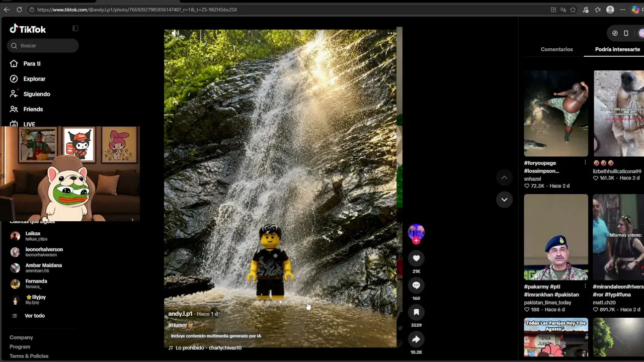Reload the page with the refresh icon
Image resolution: width=644 pixels, height=362 pixels.
(19, 10)
